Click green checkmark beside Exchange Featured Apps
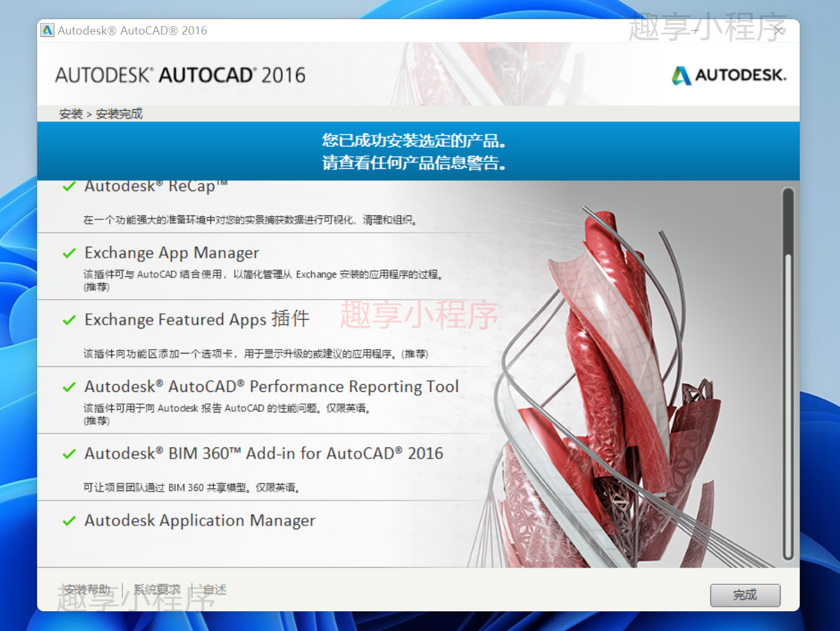The height and width of the screenshot is (631, 840). tap(69, 320)
